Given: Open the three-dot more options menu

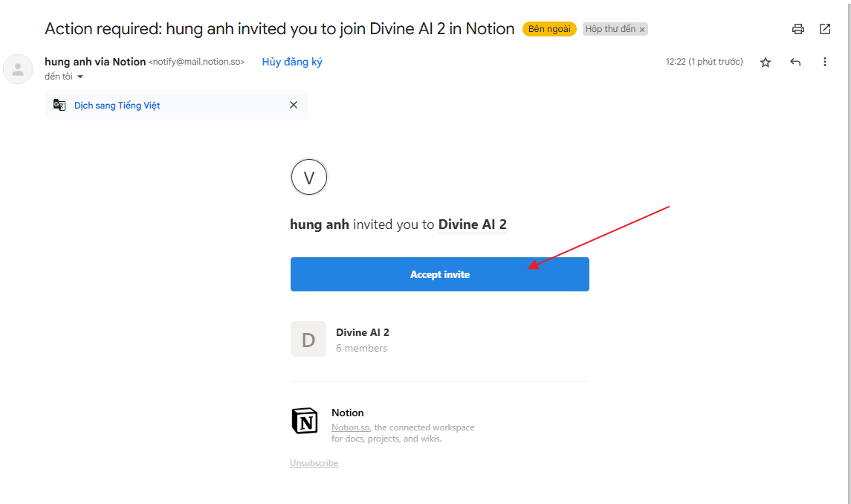Looking at the screenshot, I should point(824,62).
